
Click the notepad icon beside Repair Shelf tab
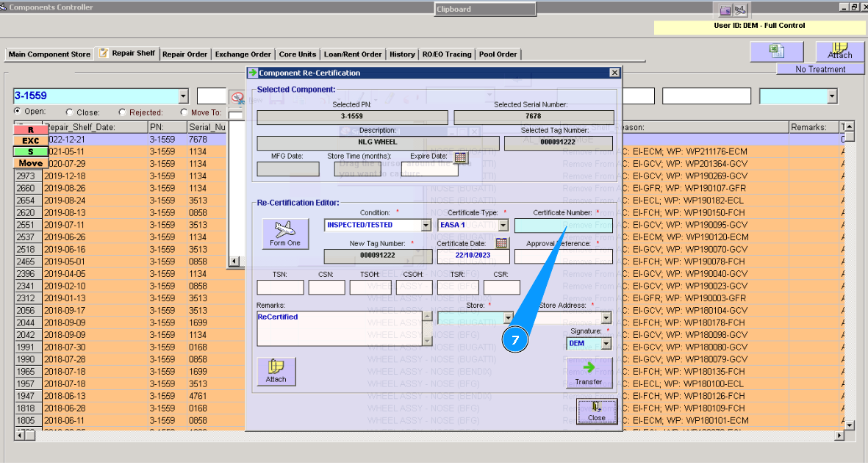pos(103,53)
